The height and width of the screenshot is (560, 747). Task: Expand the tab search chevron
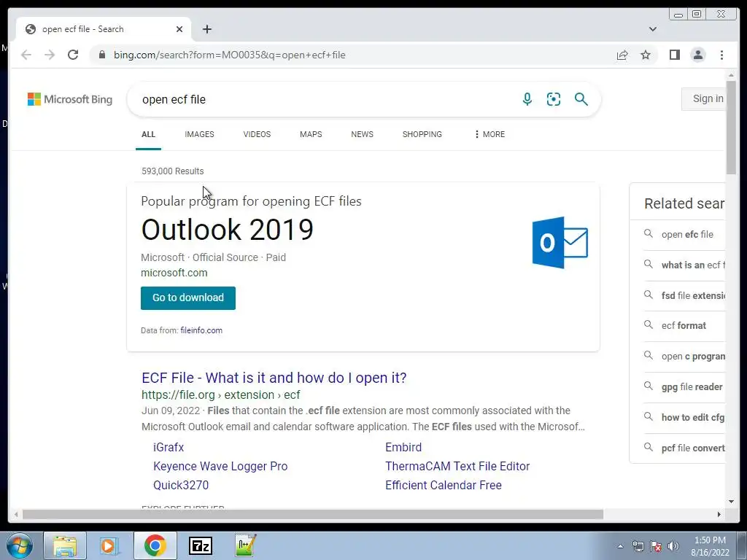(x=653, y=29)
